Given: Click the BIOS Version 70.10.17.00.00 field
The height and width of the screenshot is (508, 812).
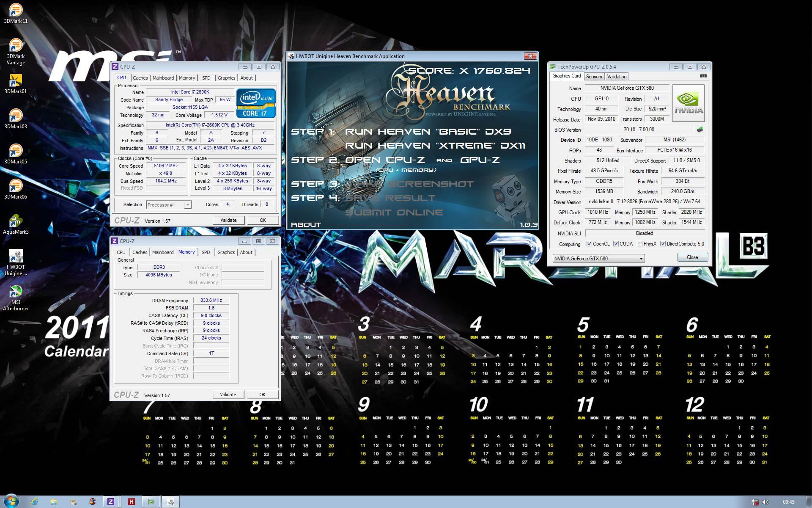Looking at the screenshot, I should click(x=639, y=130).
